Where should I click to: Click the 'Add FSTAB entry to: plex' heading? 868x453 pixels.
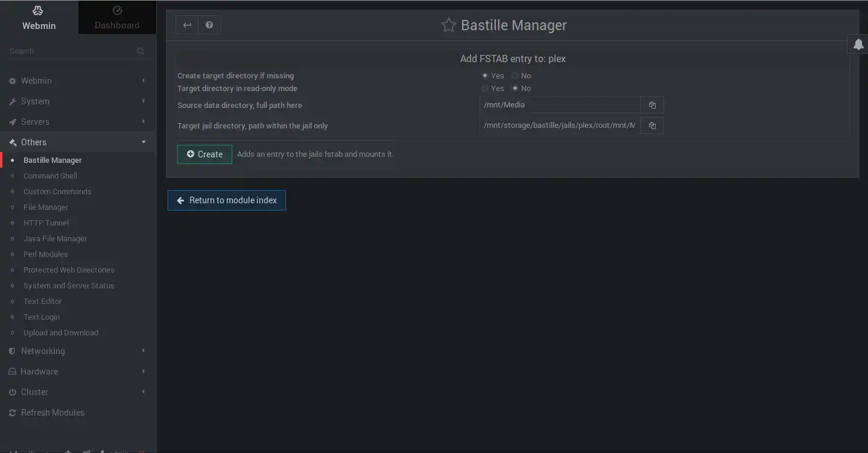[513, 59]
